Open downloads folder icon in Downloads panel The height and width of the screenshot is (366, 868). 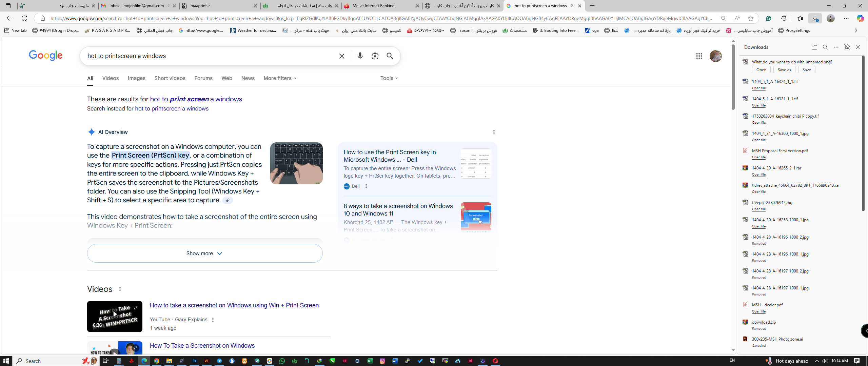tap(814, 47)
